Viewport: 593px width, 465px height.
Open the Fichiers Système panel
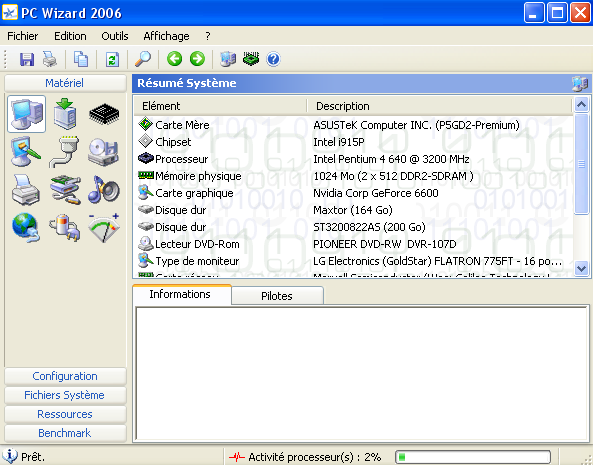point(65,395)
